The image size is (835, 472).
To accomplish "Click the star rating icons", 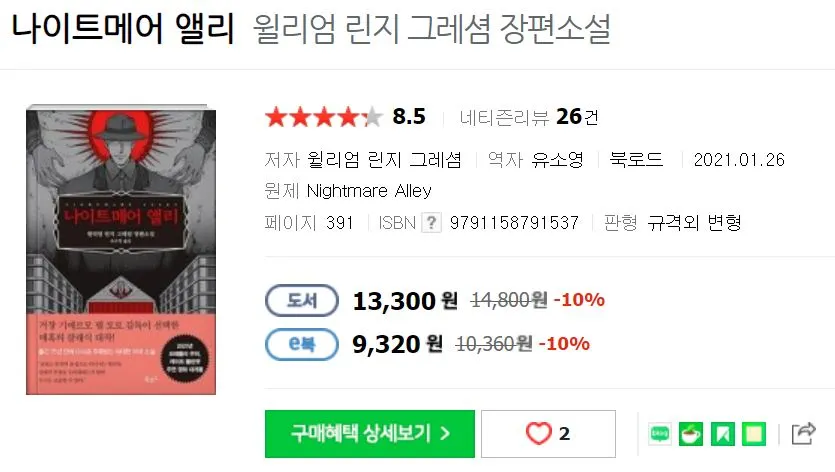I will [x=324, y=117].
